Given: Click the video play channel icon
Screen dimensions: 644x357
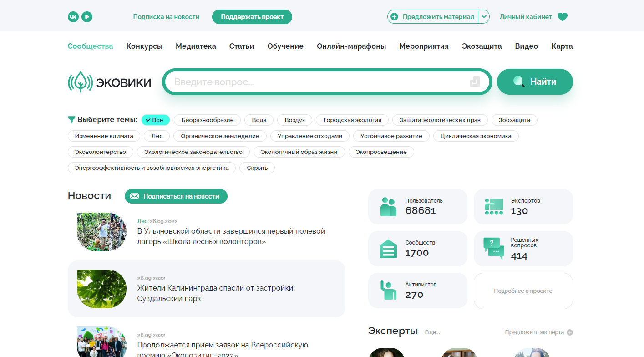Looking at the screenshot, I should (87, 17).
